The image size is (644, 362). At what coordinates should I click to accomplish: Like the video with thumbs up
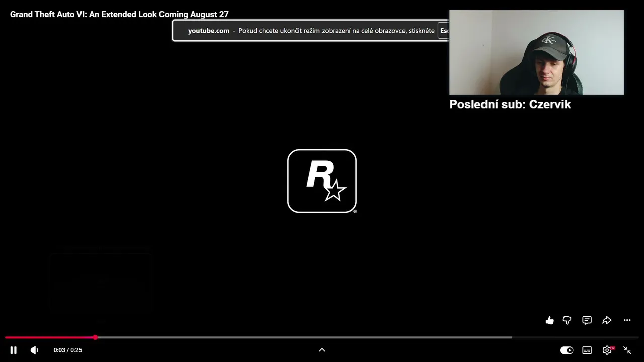tap(550, 320)
